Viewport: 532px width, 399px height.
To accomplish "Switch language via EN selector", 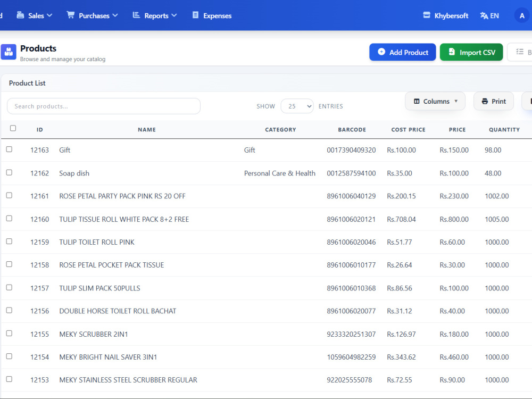I will tap(489, 15).
